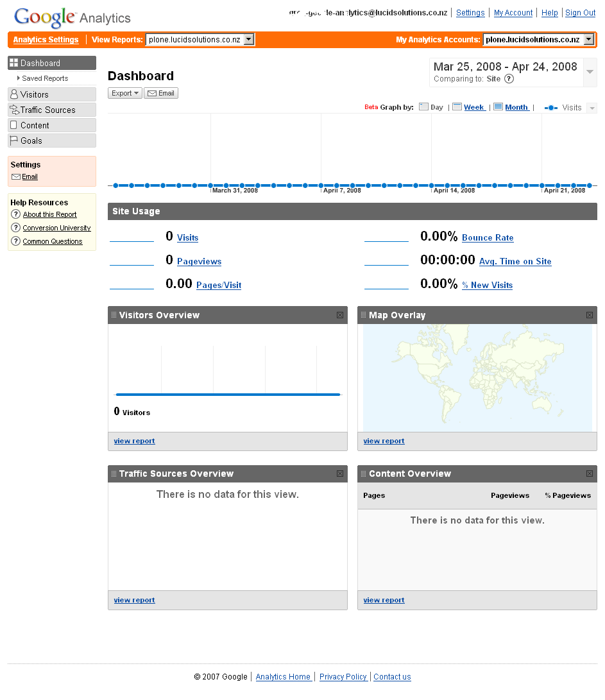The width and height of the screenshot is (605, 700).
Task: Close the Traffic Sources Overview widget
Action: tap(340, 474)
